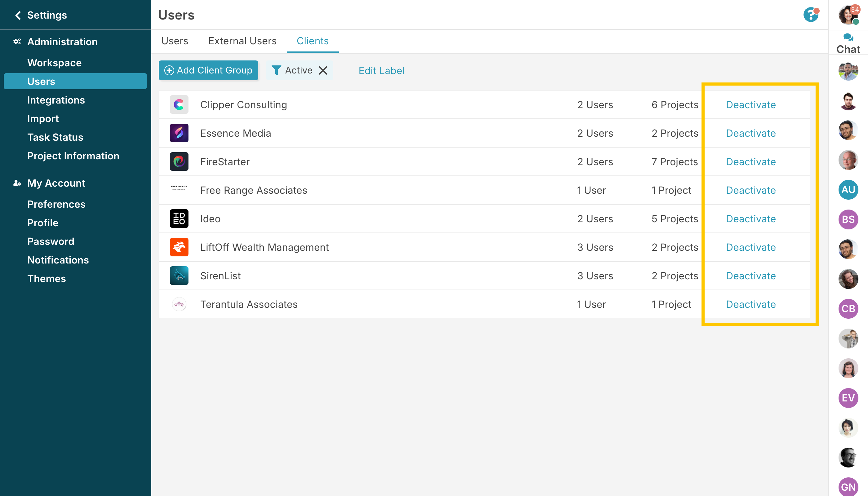Click the Essence Media logo icon
This screenshot has height=496, width=868.
[x=179, y=133]
